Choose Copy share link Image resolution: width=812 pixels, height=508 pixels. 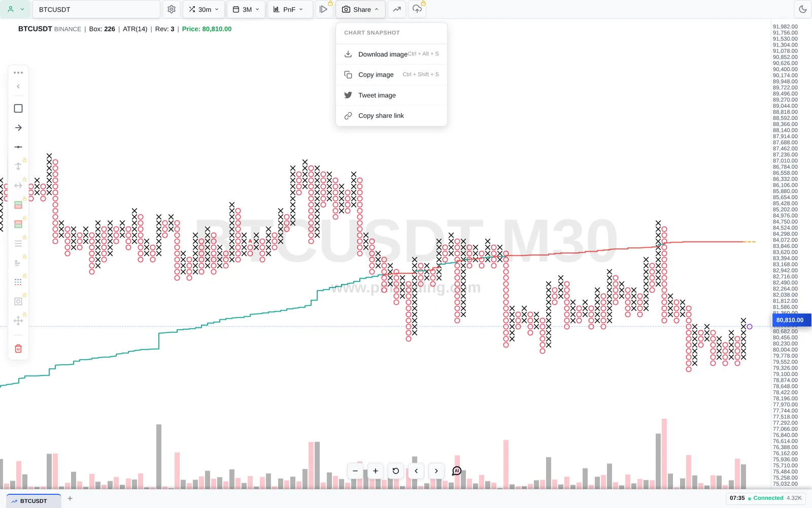pos(391,116)
